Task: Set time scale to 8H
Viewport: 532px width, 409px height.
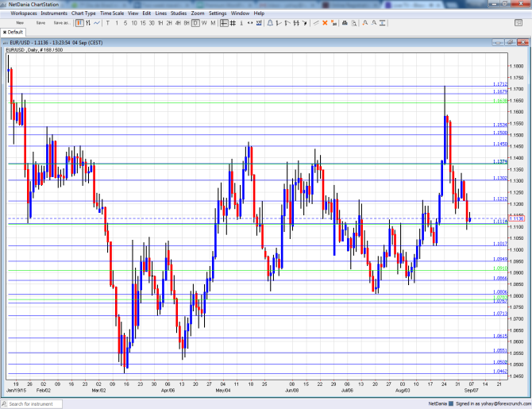Action: coord(187,23)
